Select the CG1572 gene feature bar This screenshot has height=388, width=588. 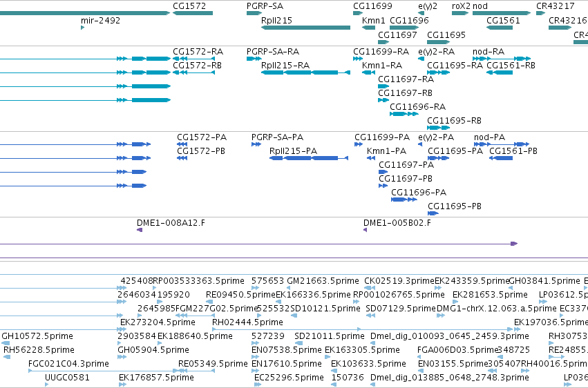(x=193, y=13)
